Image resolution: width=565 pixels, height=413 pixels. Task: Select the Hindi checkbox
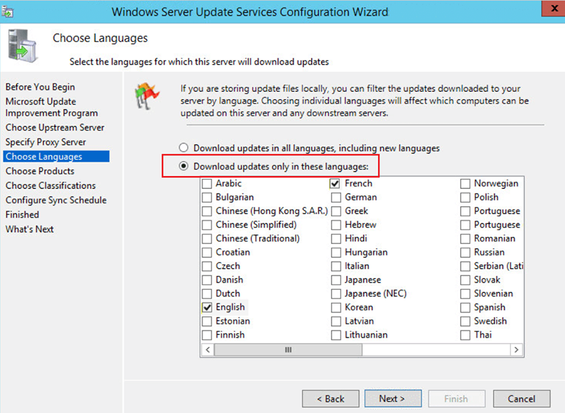click(x=336, y=239)
